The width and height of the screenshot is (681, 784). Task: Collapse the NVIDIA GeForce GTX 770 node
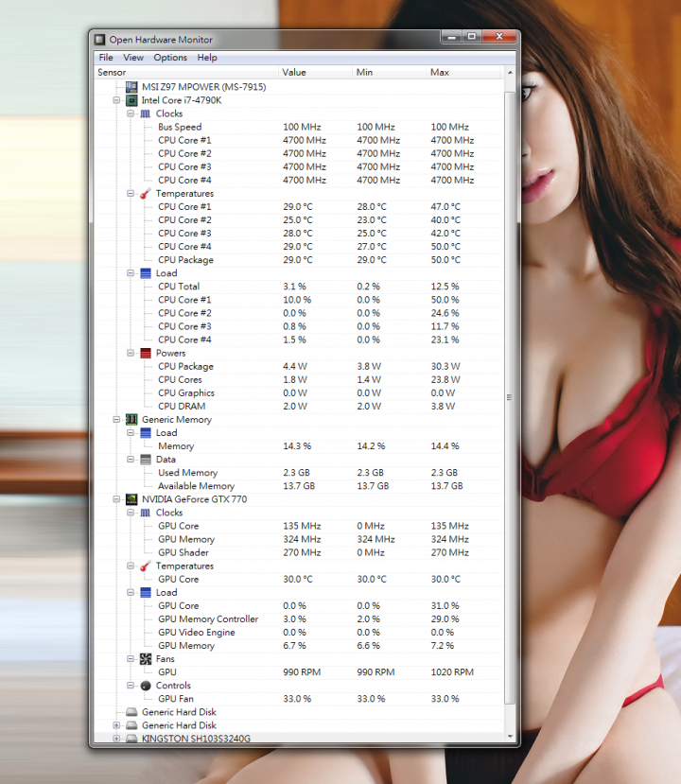(x=116, y=499)
